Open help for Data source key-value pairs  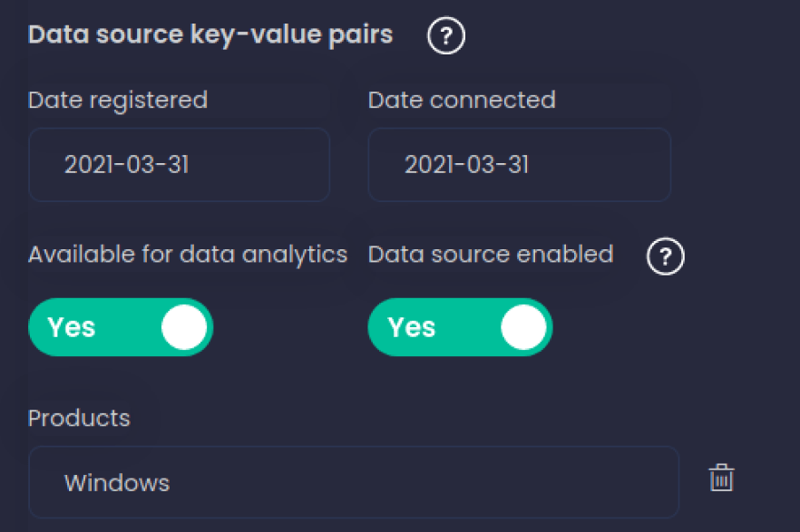tap(445, 37)
